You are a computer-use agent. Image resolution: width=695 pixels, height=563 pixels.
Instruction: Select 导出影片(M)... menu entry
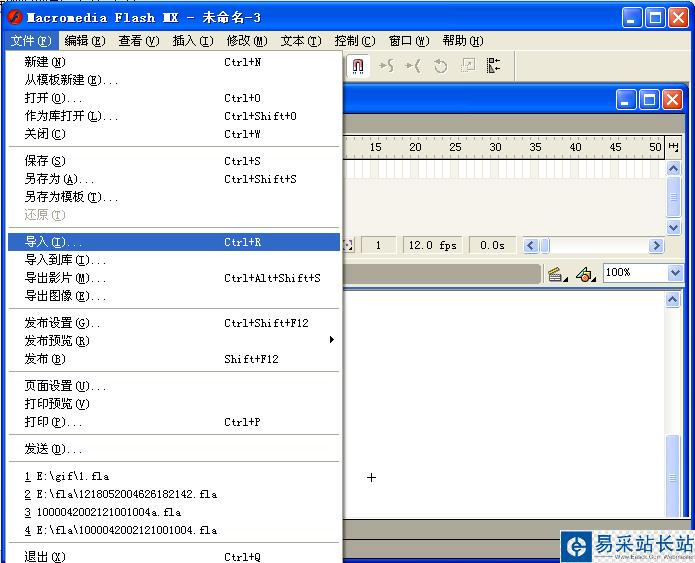click(x=174, y=278)
